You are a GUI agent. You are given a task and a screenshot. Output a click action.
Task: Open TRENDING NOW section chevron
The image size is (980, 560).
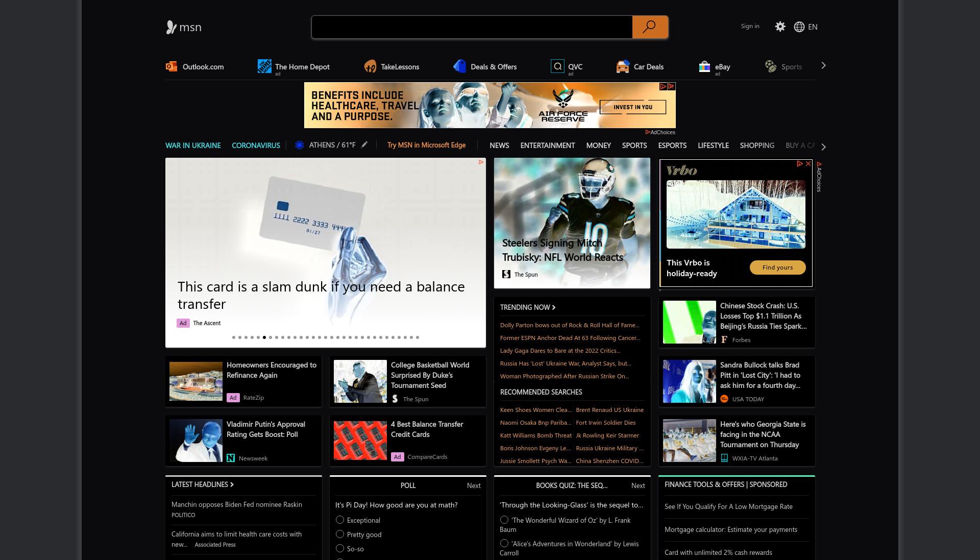554,307
